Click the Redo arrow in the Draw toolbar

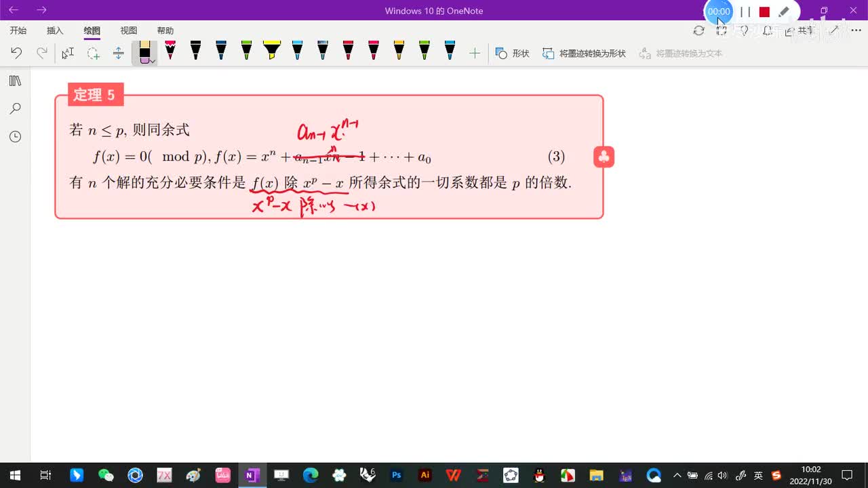[x=42, y=53]
